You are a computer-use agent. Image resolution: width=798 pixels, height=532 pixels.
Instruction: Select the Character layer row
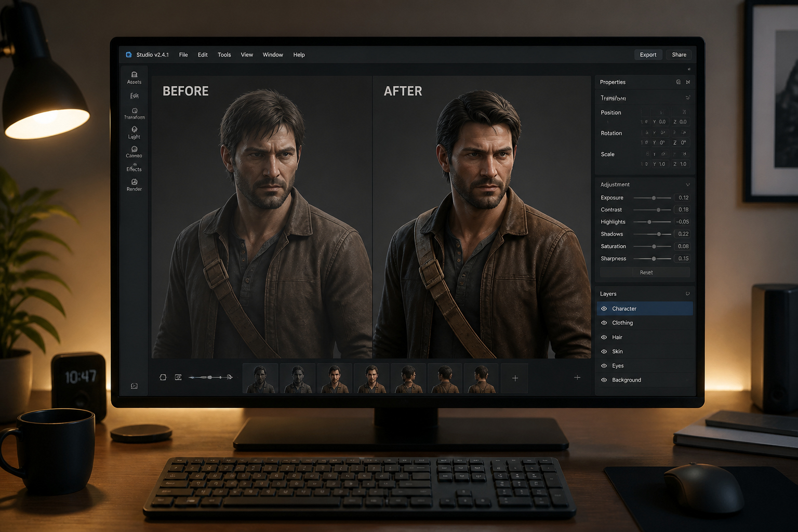645,309
